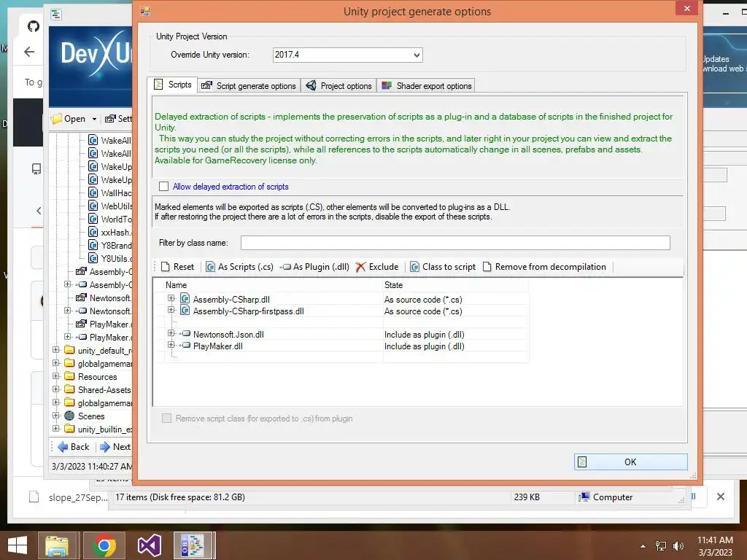Click the Reset toolbar button
This screenshot has width=747, height=560.
point(178,267)
